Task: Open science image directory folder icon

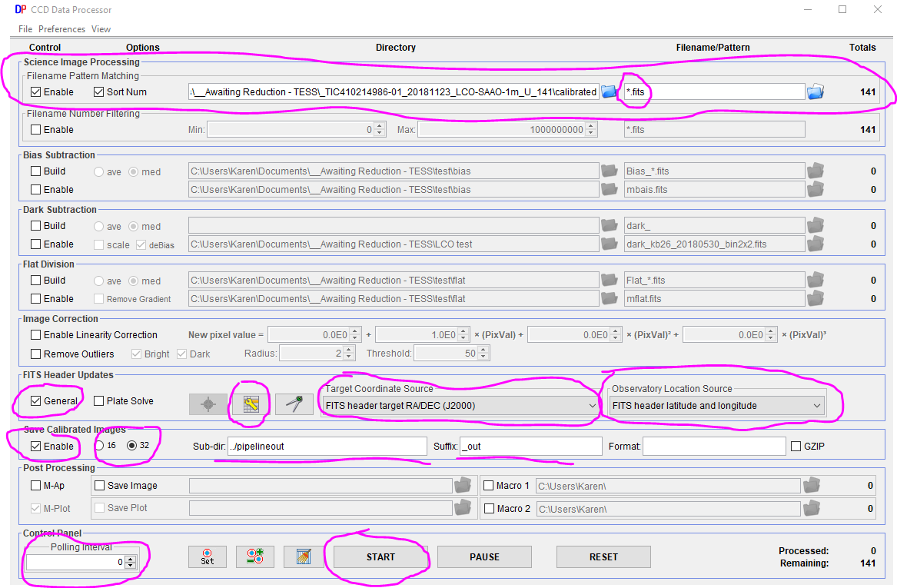Action: click(x=610, y=92)
